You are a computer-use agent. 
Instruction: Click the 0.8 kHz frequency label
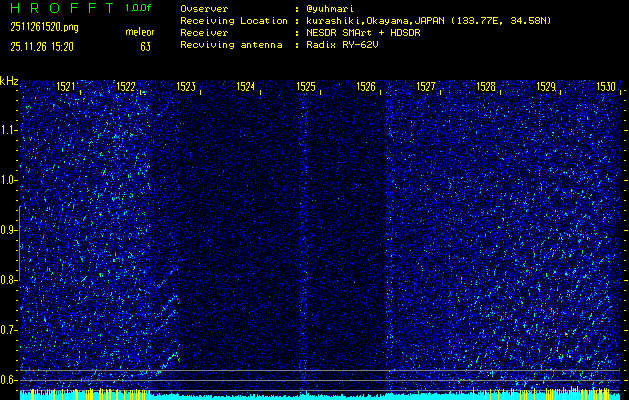[7, 280]
